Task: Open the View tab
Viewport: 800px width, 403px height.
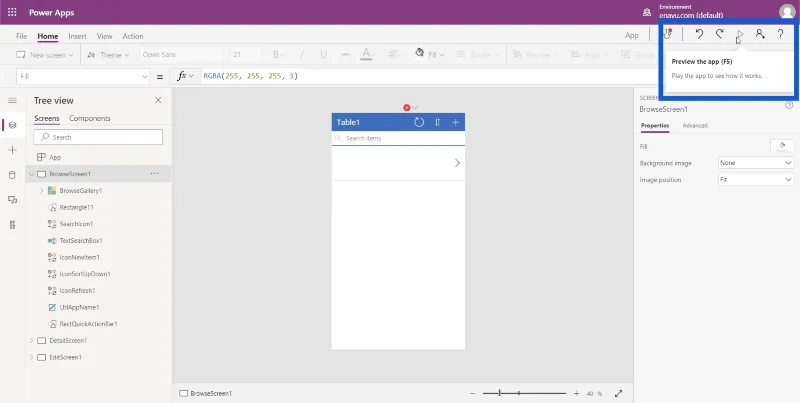Action: 105,36
